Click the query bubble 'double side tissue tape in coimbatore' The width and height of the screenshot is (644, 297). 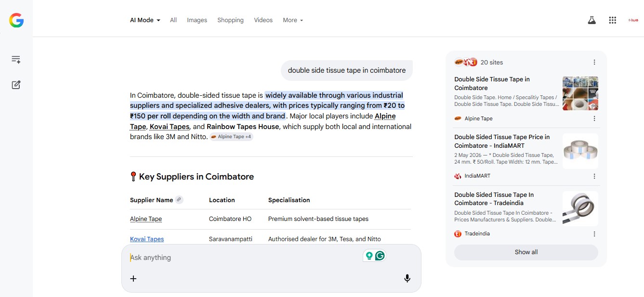click(347, 70)
